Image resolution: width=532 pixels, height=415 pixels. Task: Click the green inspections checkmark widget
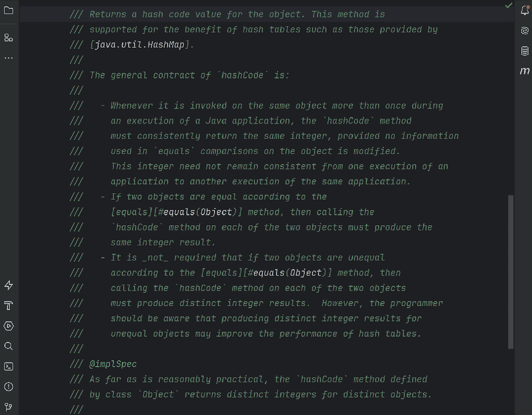click(x=508, y=6)
